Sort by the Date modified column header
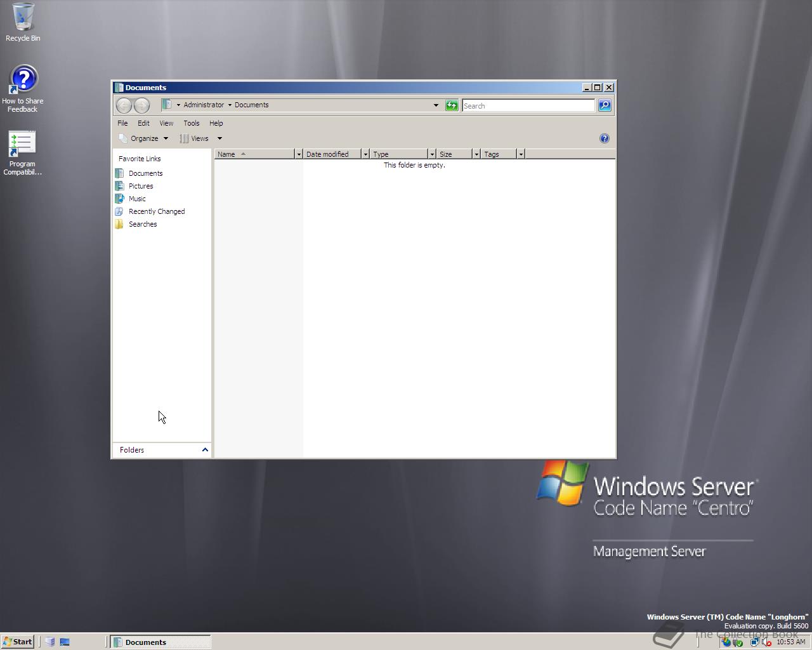 pos(332,154)
